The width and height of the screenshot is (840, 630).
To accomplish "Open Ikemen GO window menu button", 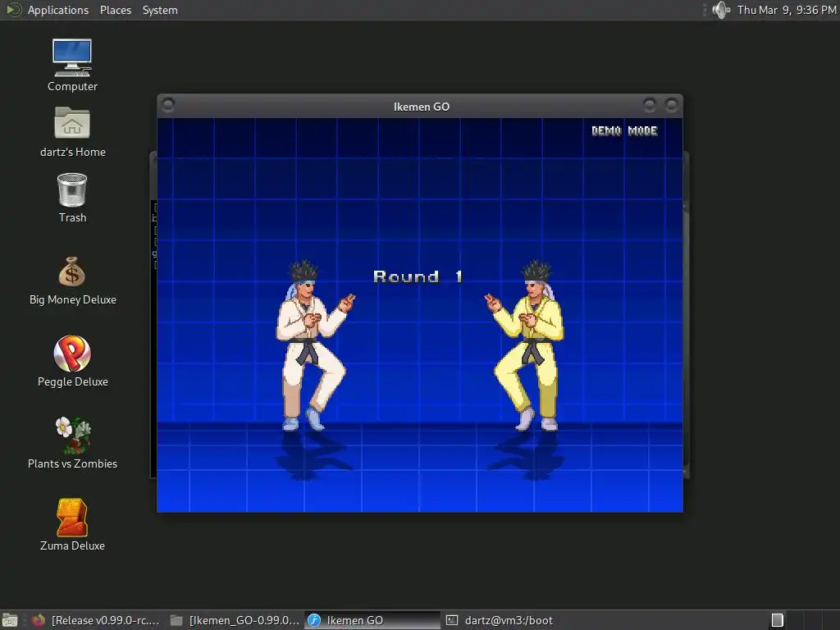I will [x=167, y=105].
